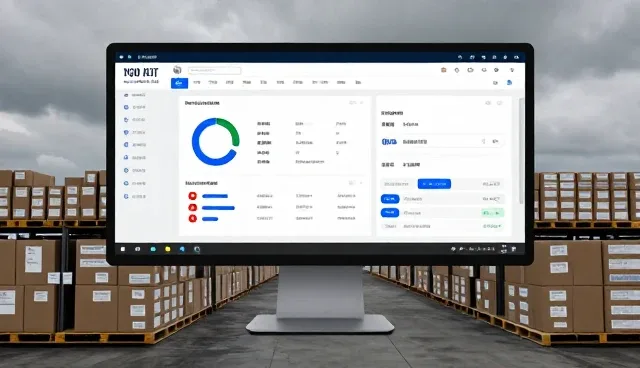The height and width of the screenshot is (368, 640).
Task: Click the lower blue pill button in the right panel
Action: click(390, 213)
